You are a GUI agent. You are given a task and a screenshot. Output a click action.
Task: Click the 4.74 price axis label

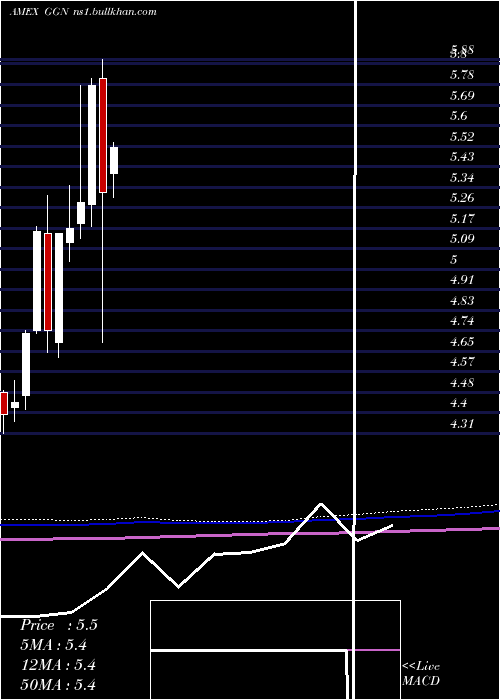click(462, 321)
